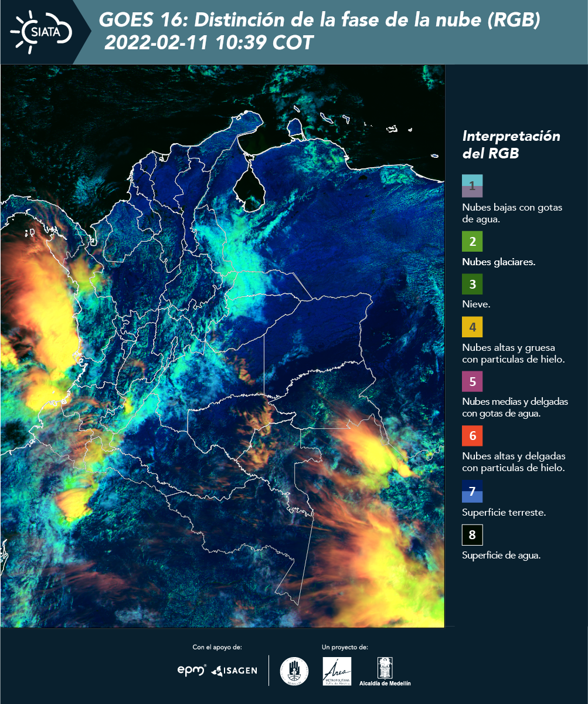Click 'Superficie terreste.' label
Viewport: 588px width, 704px height.
coord(504,513)
